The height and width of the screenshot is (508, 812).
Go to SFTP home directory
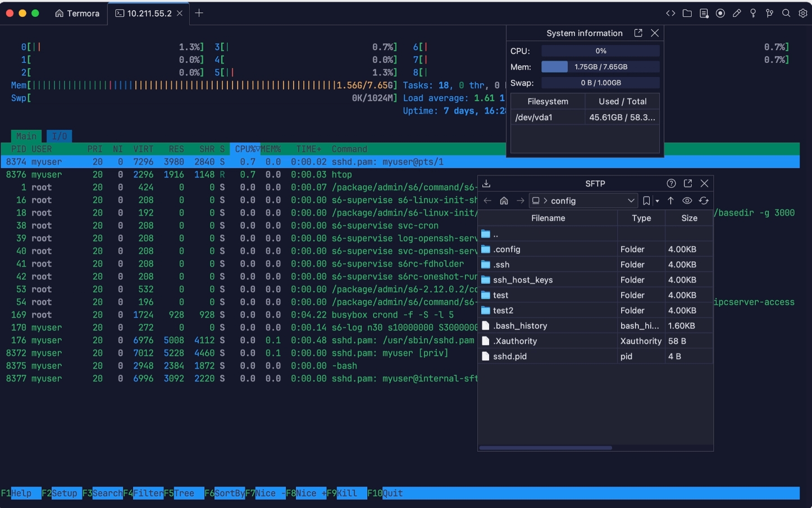(x=504, y=201)
